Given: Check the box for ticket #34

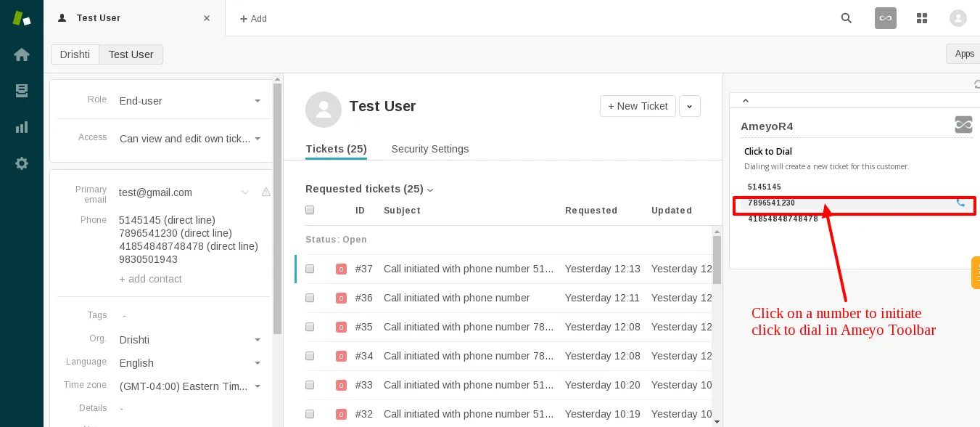Looking at the screenshot, I should (310, 356).
